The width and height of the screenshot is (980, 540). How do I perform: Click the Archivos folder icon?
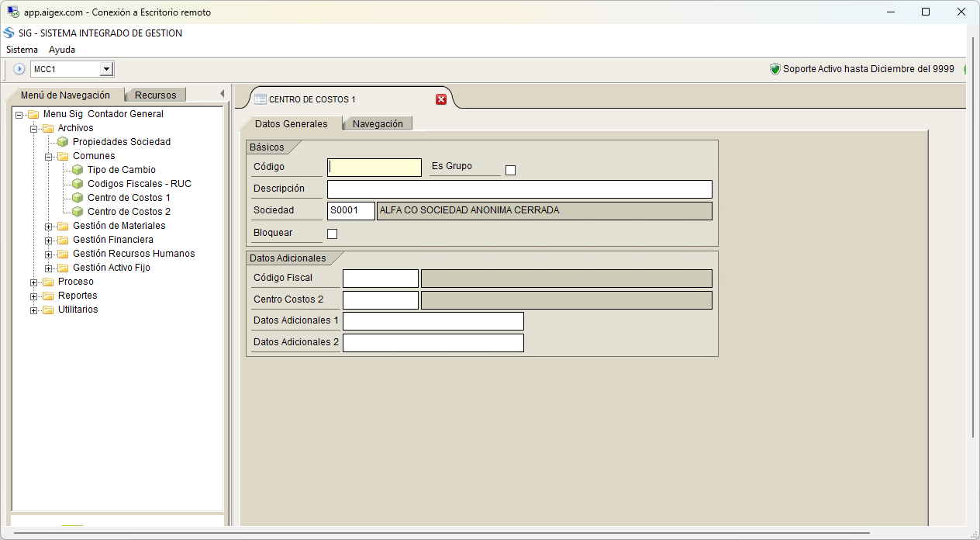[x=48, y=128]
